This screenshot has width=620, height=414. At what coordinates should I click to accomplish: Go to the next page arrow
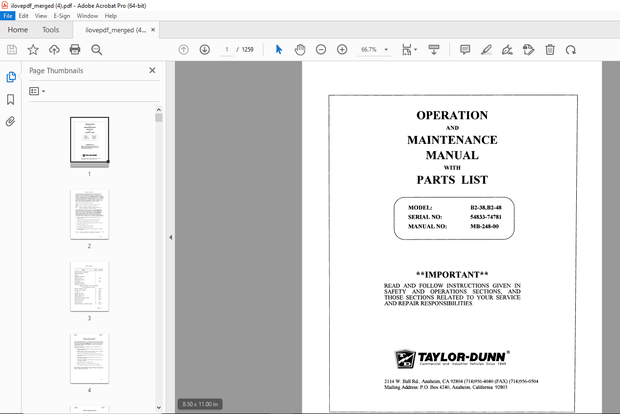(204, 50)
